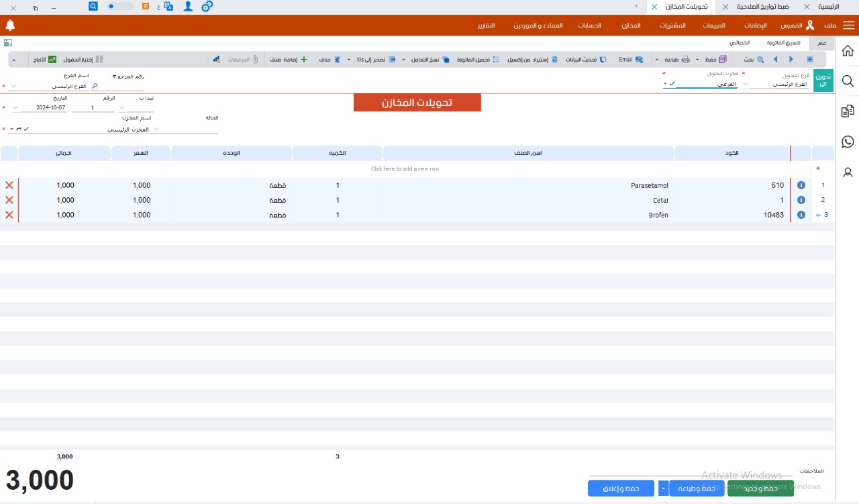This screenshot has width=859, height=504.
Task: Open the settings gears icon
Action: pos(207,6)
